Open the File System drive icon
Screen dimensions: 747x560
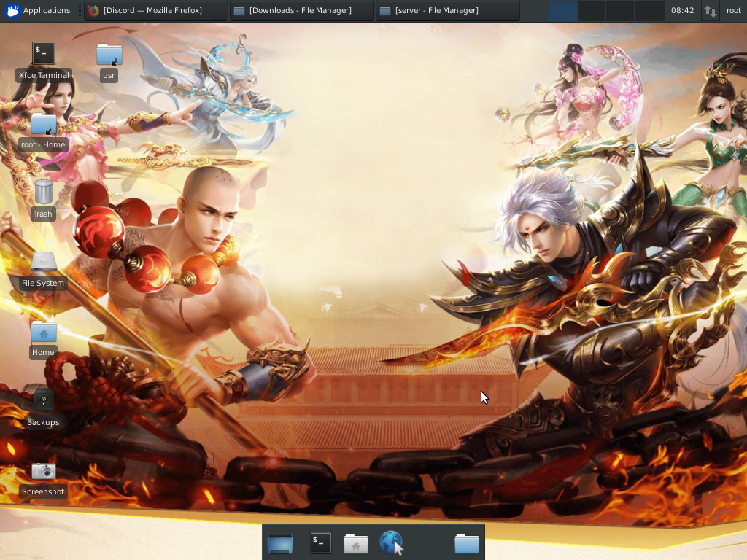click(43, 262)
